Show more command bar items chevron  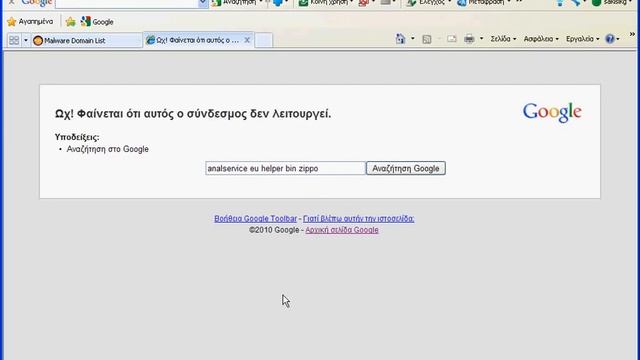pyautogui.click(x=632, y=34)
